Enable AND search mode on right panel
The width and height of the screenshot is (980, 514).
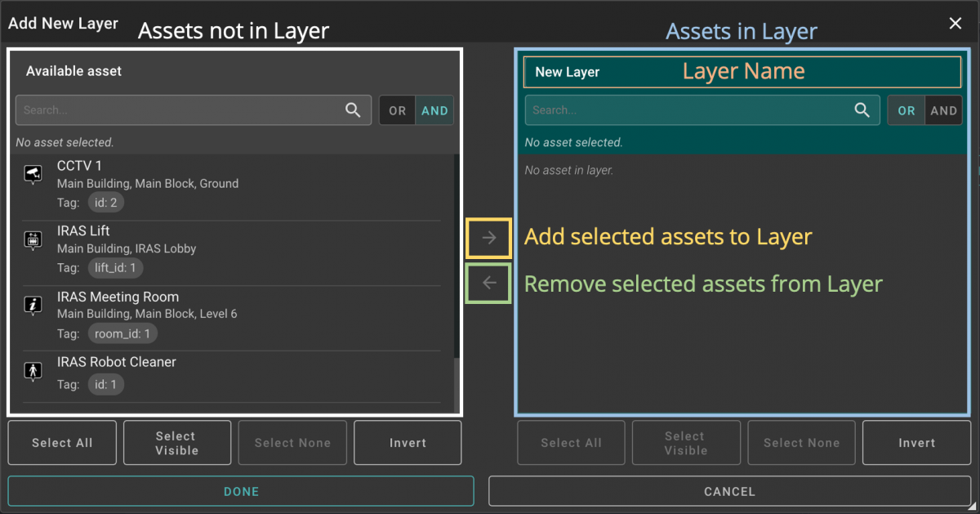click(x=943, y=110)
